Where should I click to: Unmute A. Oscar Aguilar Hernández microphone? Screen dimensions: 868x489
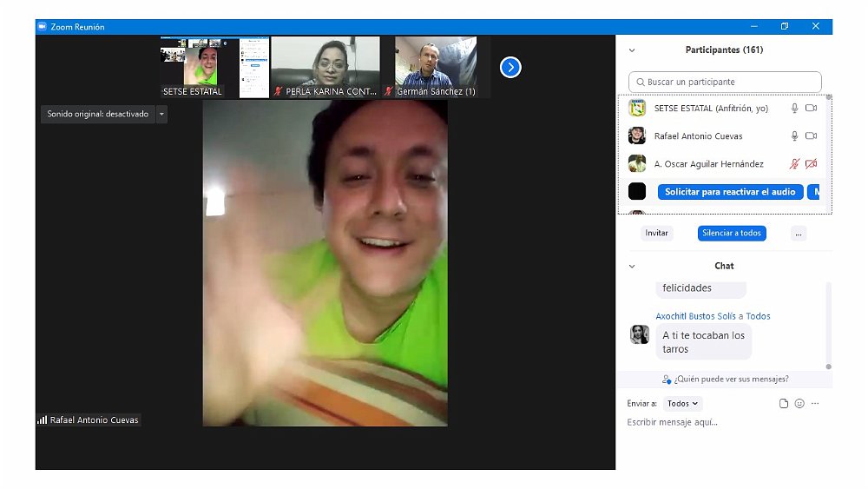click(793, 164)
